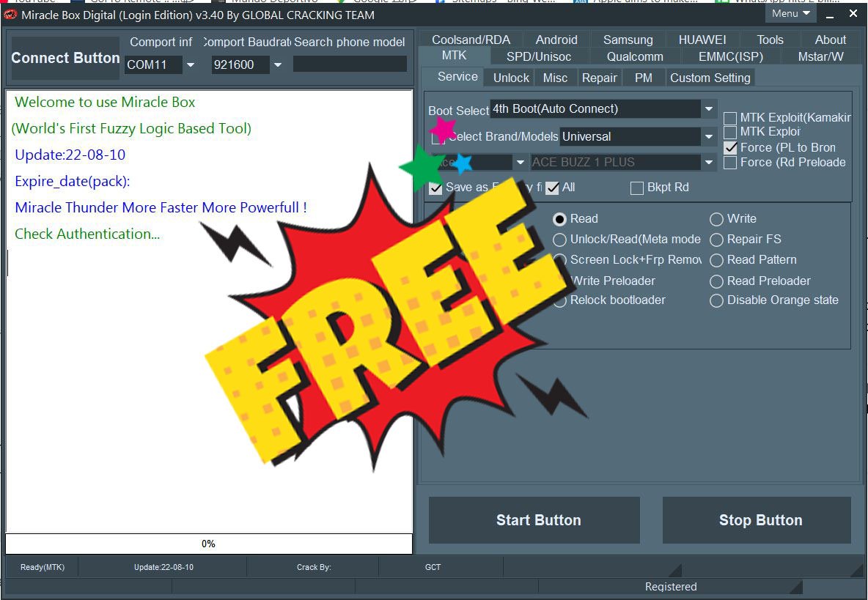868x600 pixels.
Task: Click the Miracle Box lips logo icon
Action: coord(10,15)
